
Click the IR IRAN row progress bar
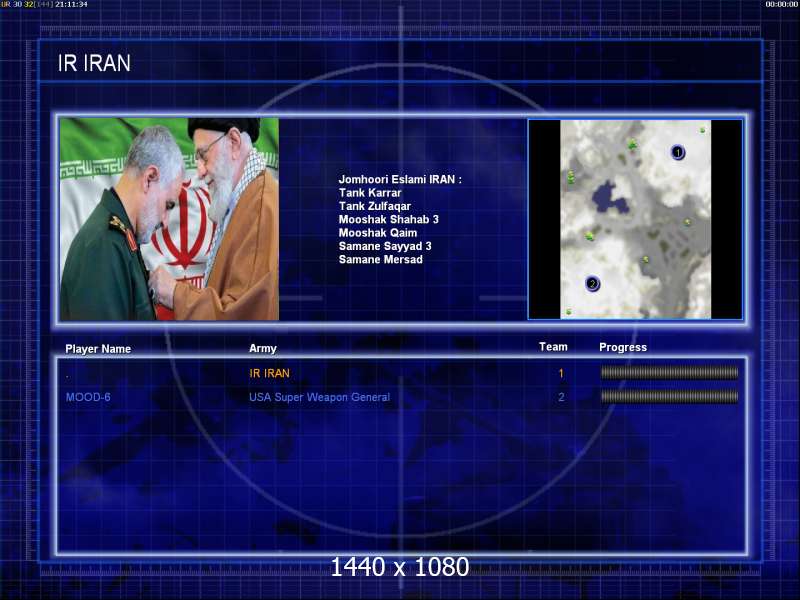click(669, 373)
